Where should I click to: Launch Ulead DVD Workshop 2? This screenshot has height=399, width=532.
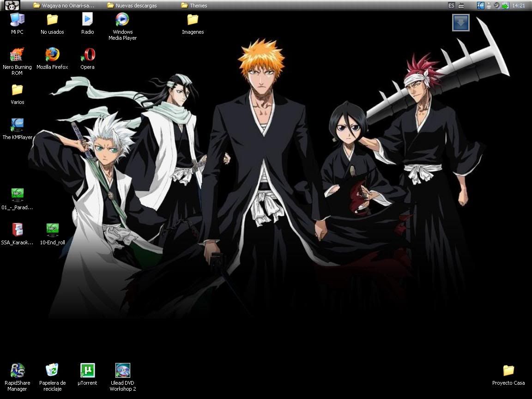coord(122,377)
